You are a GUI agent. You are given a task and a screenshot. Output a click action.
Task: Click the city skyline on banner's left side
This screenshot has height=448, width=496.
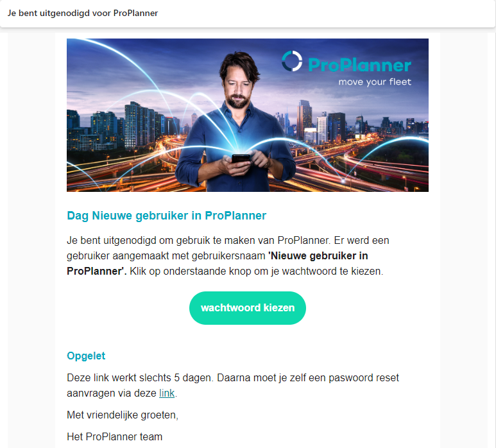pos(123,126)
